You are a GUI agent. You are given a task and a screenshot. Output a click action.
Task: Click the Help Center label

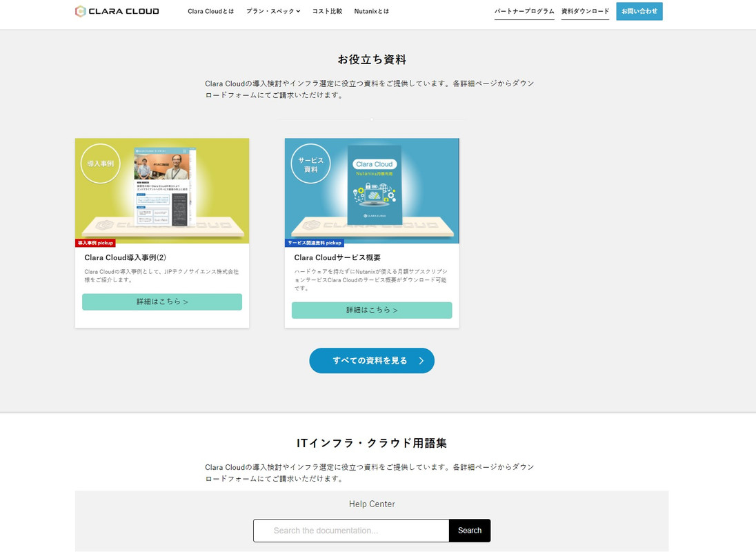pos(372,504)
